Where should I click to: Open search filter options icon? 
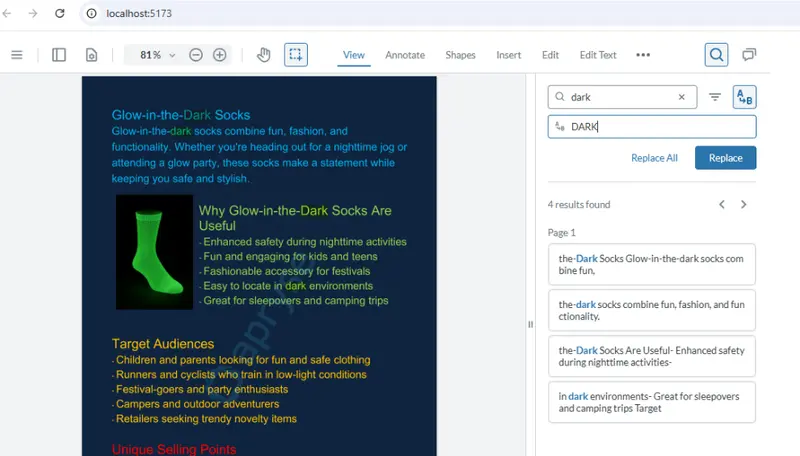(715, 97)
